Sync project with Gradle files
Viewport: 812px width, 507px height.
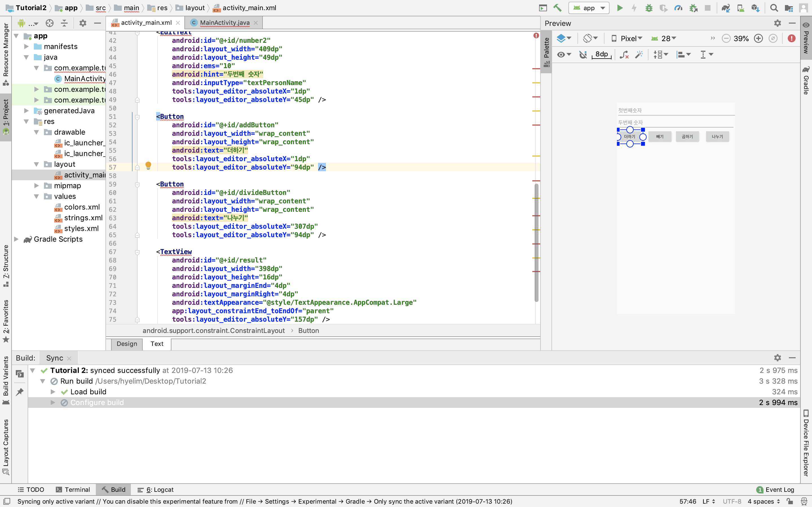point(726,8)
